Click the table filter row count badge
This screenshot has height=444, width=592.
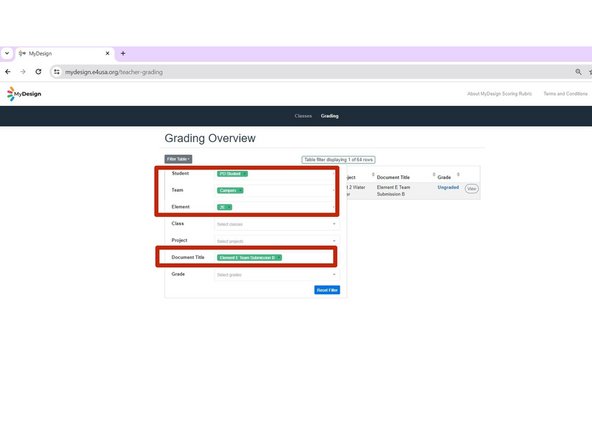pyautogui.click(x=338, y=160)
